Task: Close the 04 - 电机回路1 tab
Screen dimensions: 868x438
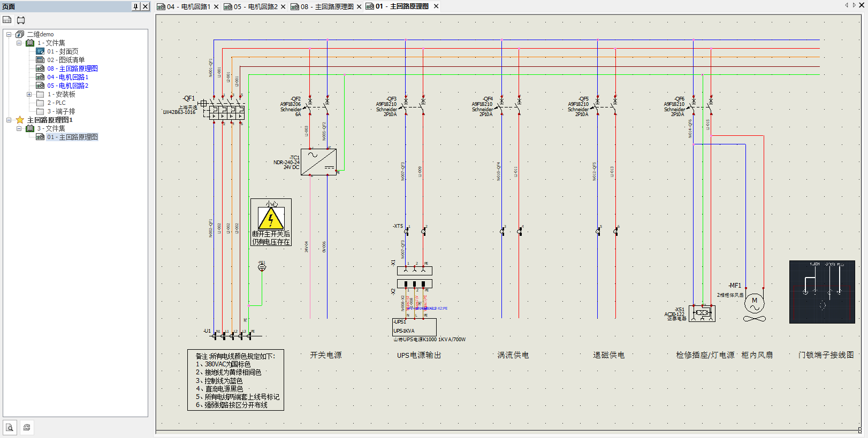Action: pyautogui.click(x=216, y=7)
